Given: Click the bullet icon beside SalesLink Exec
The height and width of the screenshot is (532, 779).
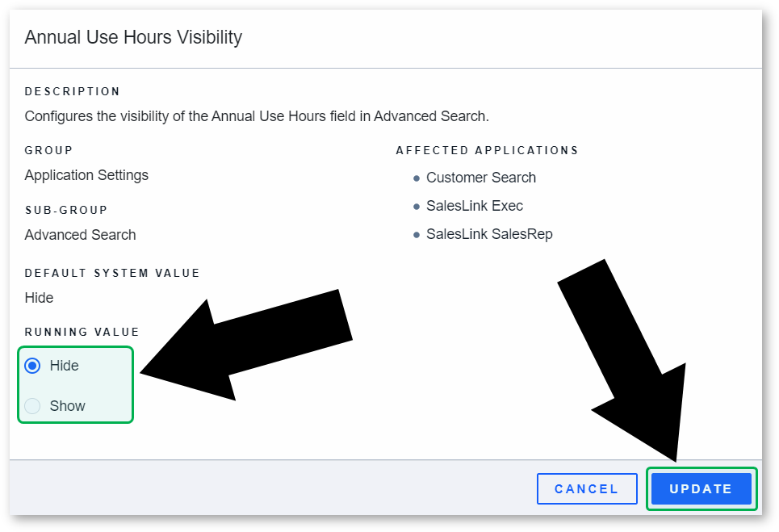Looking at the screenshot, I should pos(417,207).
